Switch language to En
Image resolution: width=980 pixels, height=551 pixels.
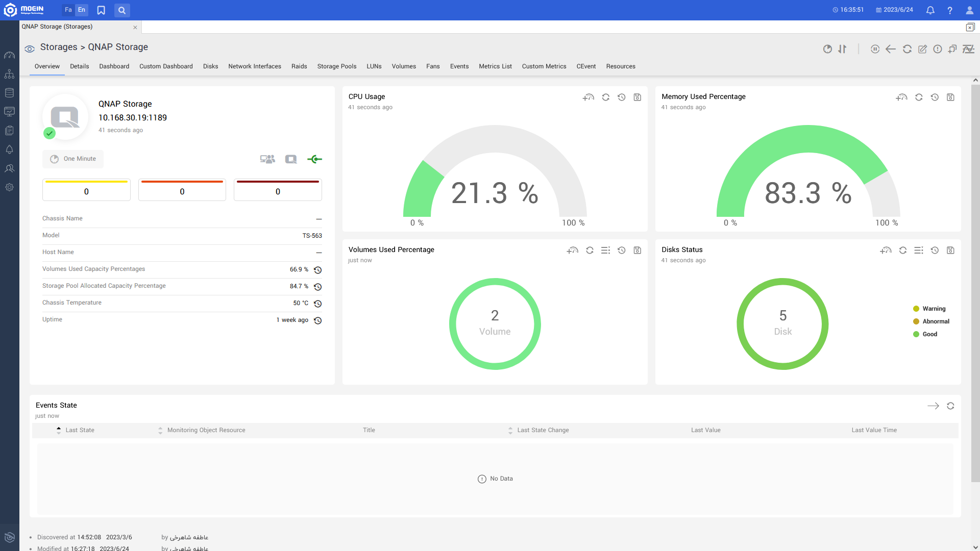pyautogui.click(x=82, y=10)
